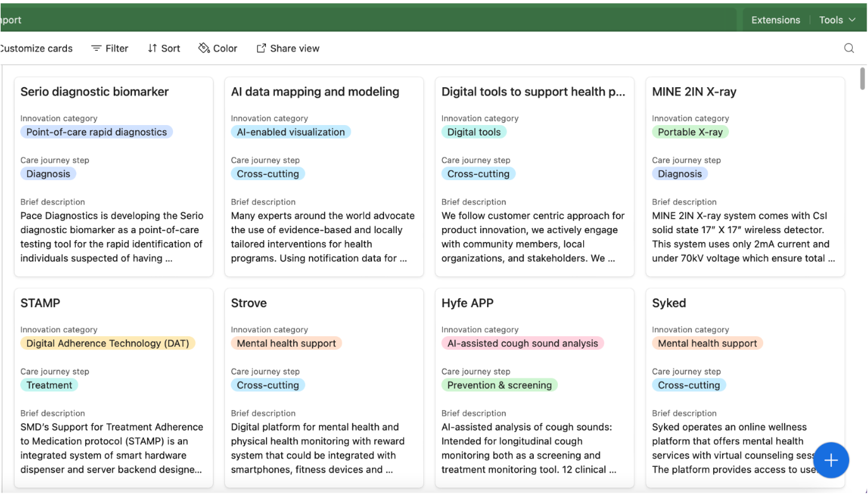Open the Extensions menu
868x494 pixels.
(x=776, y=20)
